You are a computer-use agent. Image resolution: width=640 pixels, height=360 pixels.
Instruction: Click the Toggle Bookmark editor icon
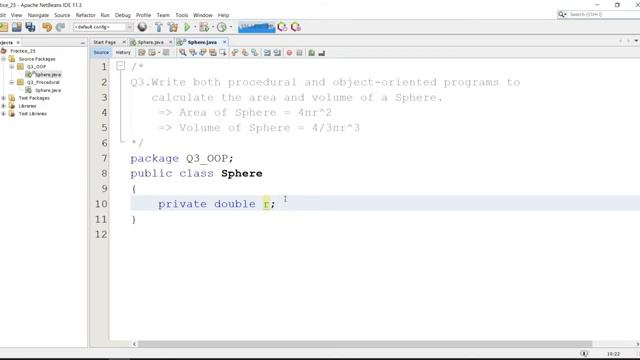click(x=255, y=53)
